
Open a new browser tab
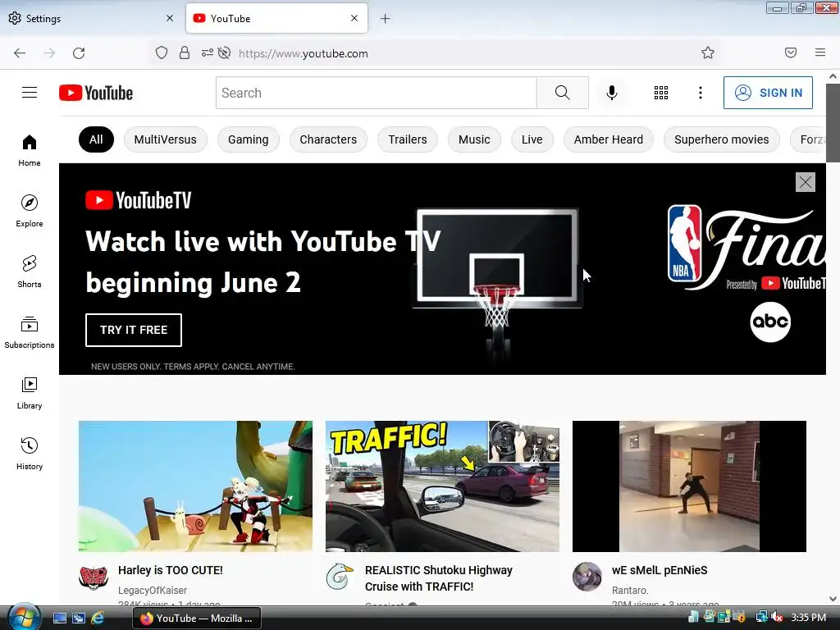[386, 19]
